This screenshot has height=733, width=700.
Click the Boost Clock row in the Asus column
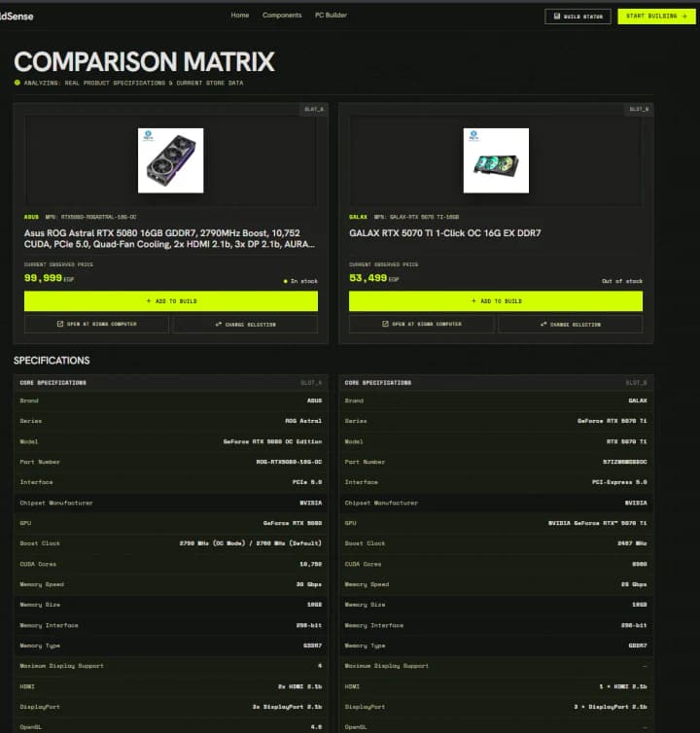tap(171, 543)
